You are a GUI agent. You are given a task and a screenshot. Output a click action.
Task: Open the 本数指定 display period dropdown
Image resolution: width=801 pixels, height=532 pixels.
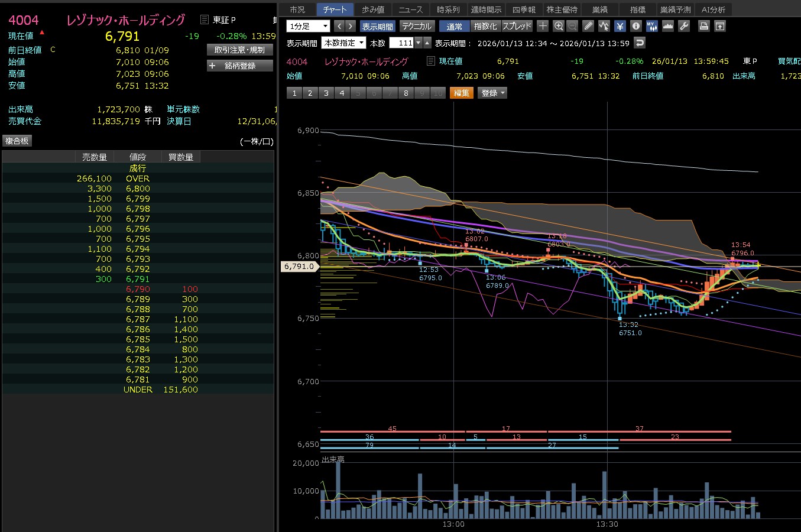(343, 43)
